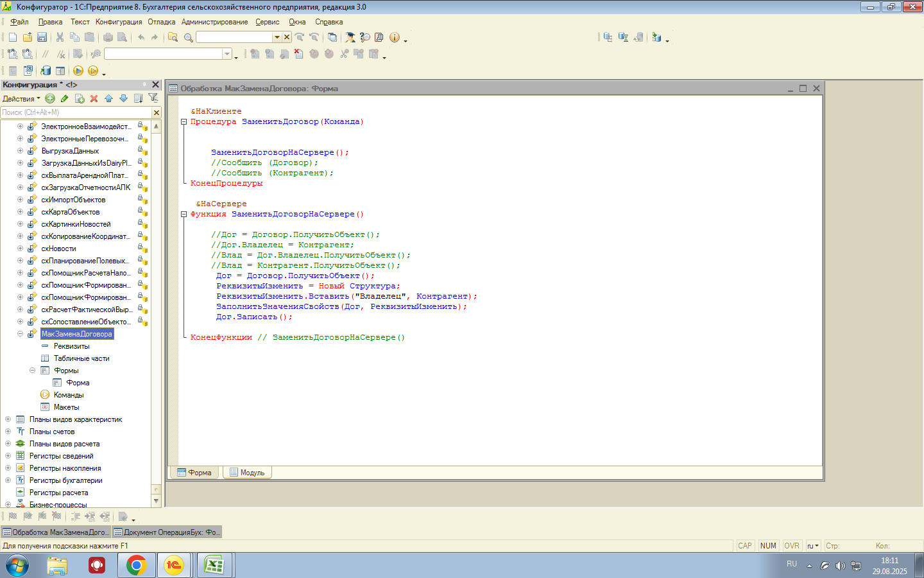The height and width of the screenshot is (578, 924).
Task: Select the схКартаОбъектов tree item
Action: [71, 212]
